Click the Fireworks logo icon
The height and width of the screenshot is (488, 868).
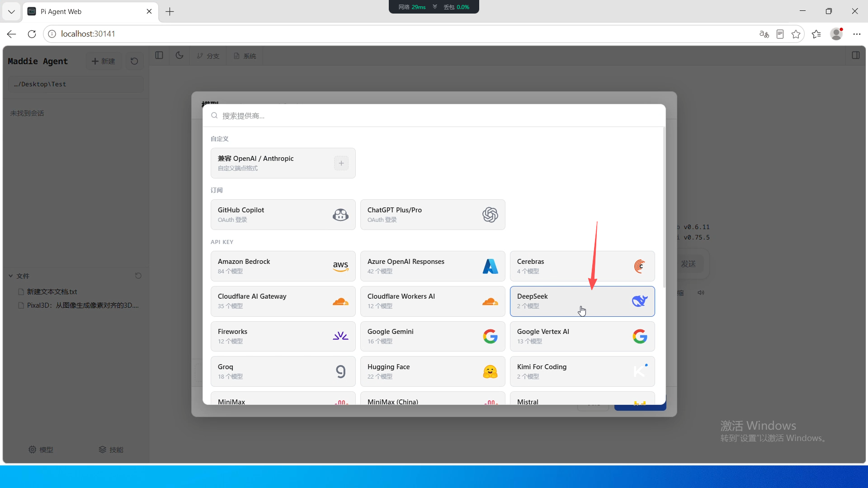pos(340,336)
